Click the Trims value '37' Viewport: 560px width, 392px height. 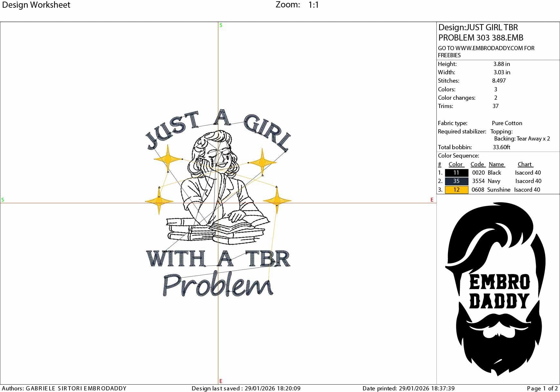(x=495, y=106)
